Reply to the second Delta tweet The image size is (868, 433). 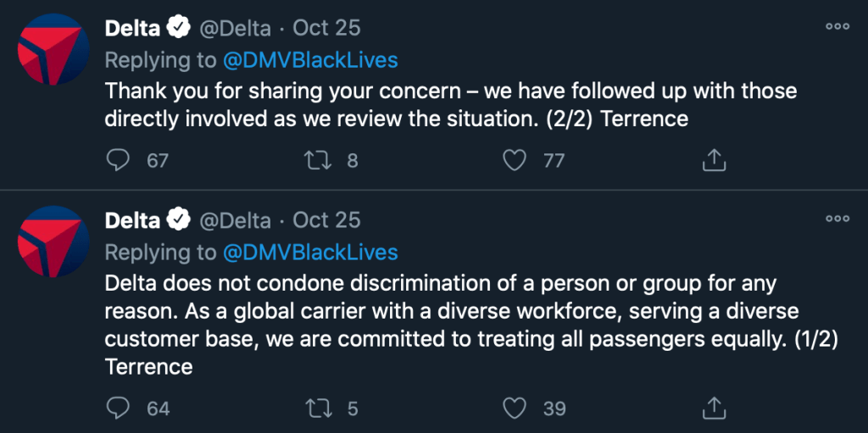click(118, 408)
